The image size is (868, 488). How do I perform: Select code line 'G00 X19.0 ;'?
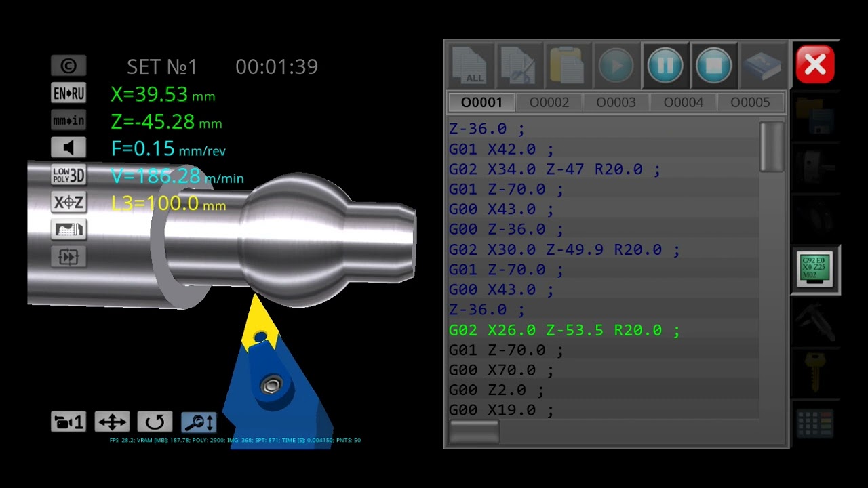[x=501, y=411]
